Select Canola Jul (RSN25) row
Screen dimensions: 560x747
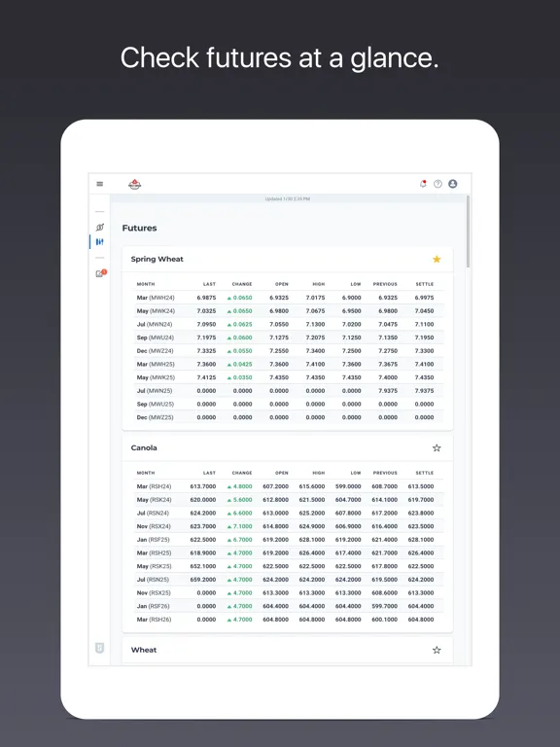(x=288, y=581)
